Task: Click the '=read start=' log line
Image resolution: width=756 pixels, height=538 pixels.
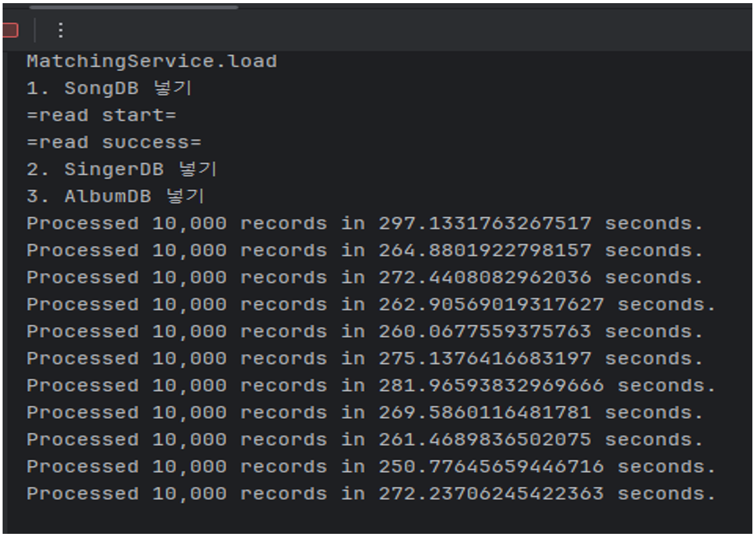Action: [x=101, y=116]
